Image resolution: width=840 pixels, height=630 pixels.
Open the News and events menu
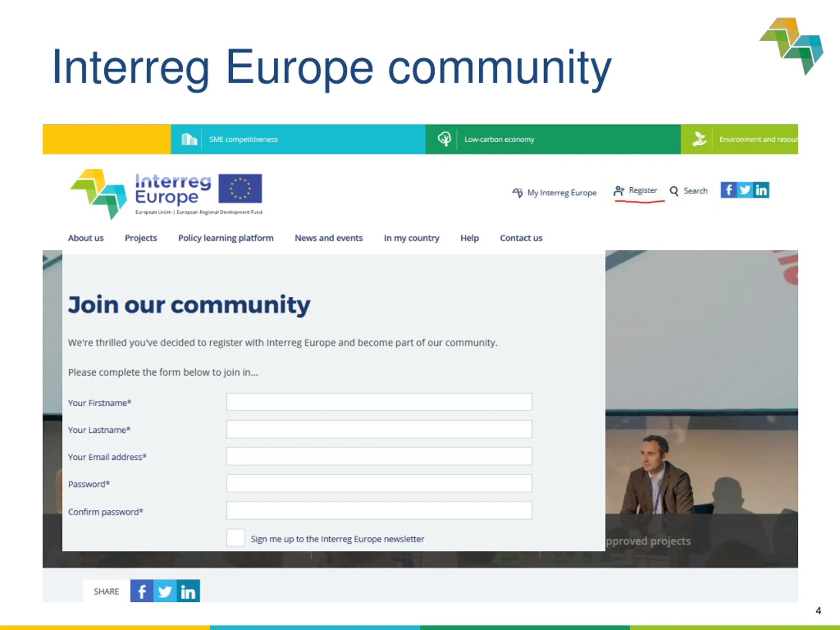pyautogui.click(x=329, y=238)
